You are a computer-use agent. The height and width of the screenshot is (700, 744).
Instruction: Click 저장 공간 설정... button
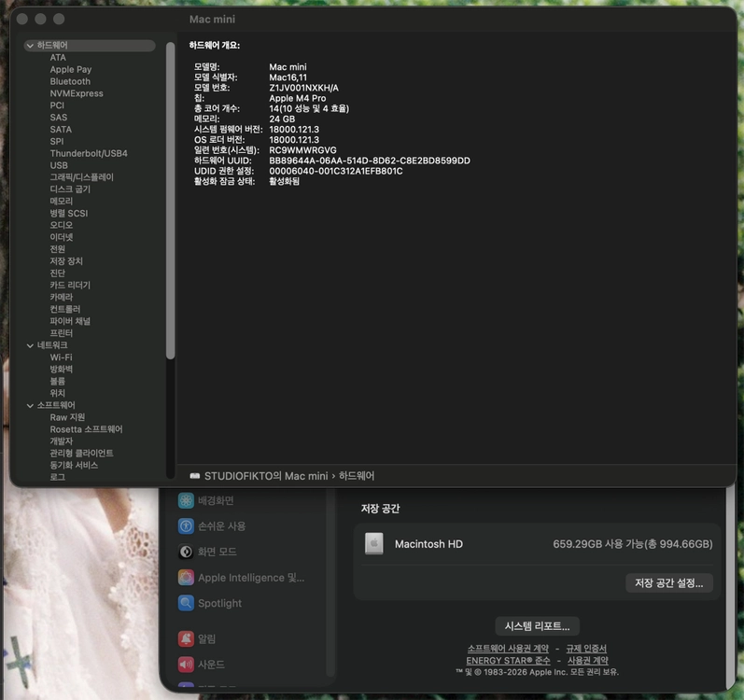coord(669,582)
